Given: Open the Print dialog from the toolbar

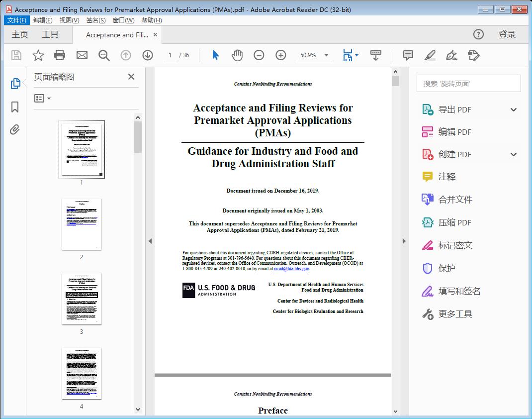Looking at the screenshot, I should pos(60,55).
